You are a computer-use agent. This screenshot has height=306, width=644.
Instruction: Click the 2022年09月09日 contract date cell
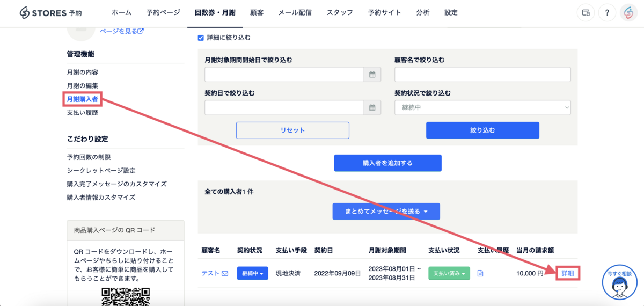coord(336,273)
